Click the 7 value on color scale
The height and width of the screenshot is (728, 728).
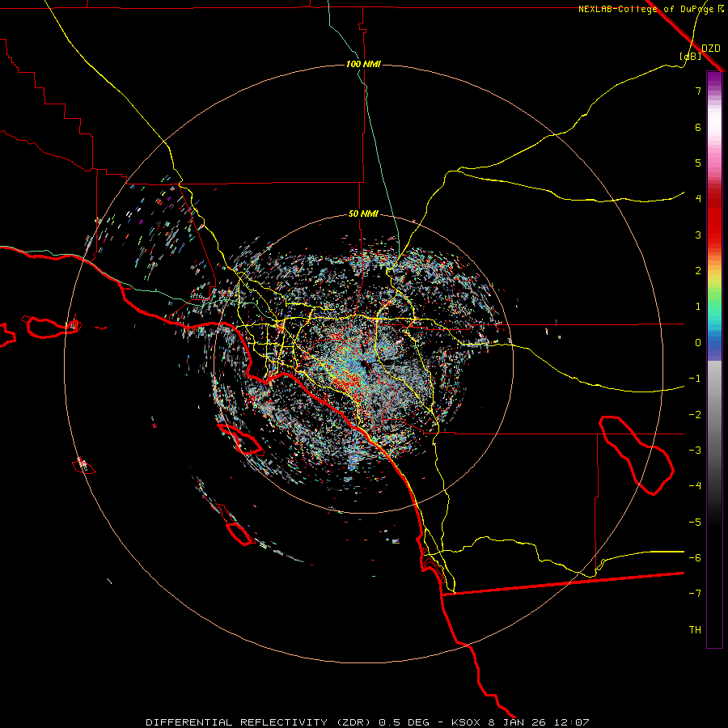(x=698, y=91)
